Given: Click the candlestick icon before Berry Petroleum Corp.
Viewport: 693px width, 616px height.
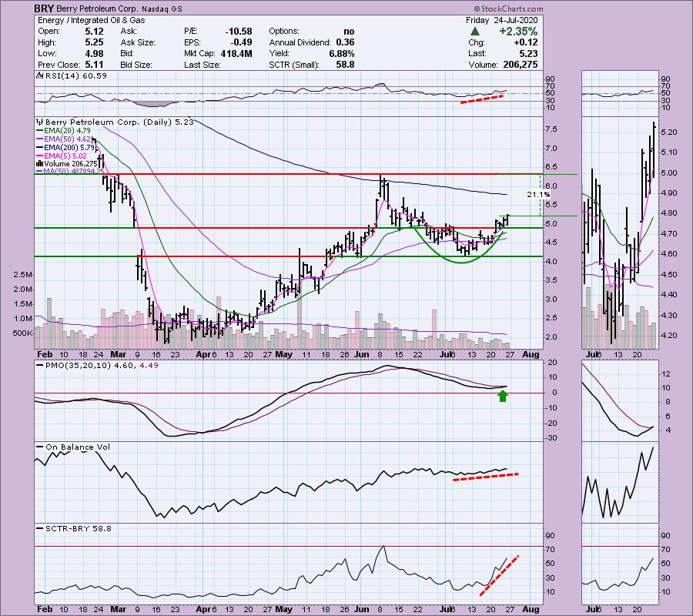Looking at the screenshot, I should pyautogui.click(x=38, y=122).
